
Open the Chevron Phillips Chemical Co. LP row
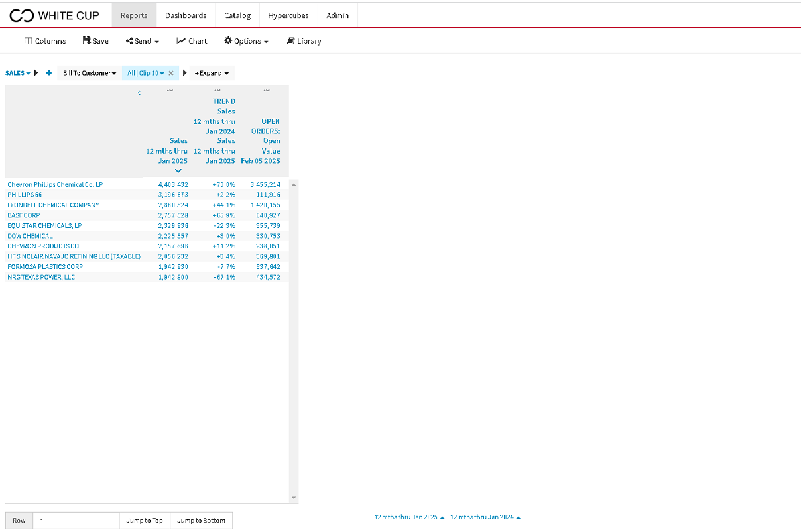[55, 184]
